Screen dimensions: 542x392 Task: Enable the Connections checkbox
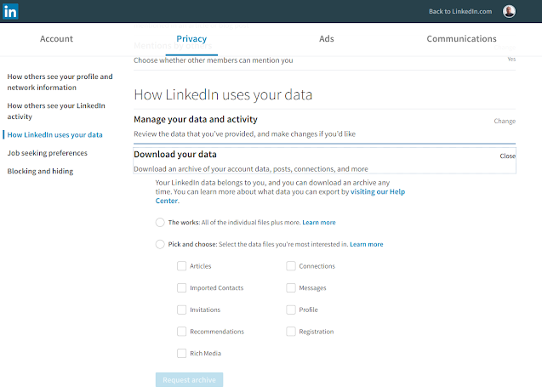tap(291, 266)
